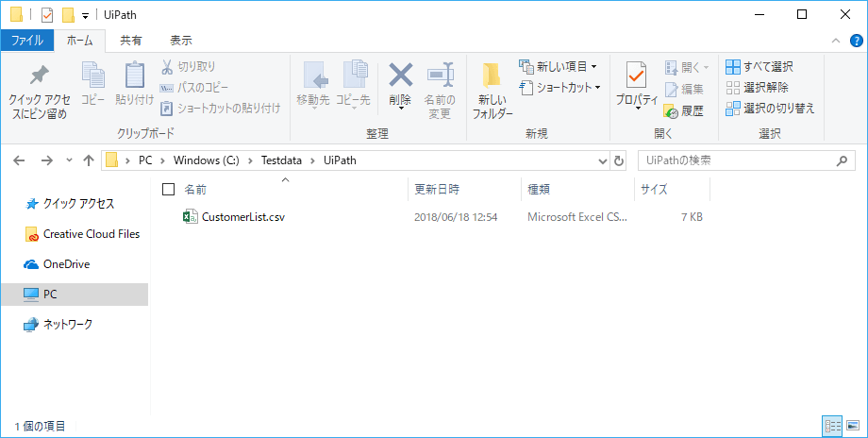The image size is (868, 438).
Task: Click the Back navigation arrow
Action: click(x=19, y=160)
